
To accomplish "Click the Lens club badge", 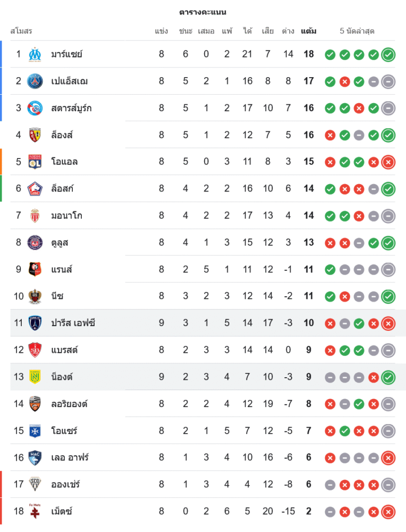I will coord(35,135).
